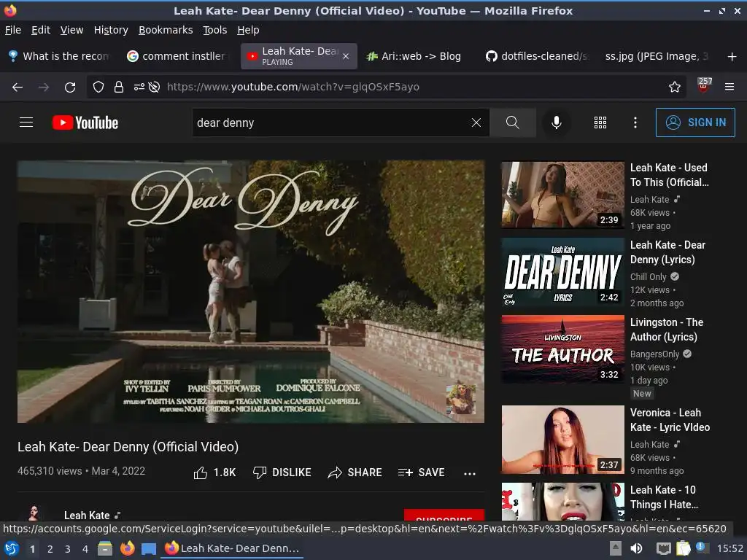
Task: Click the search magnifier button
Action: coord(513,122)
